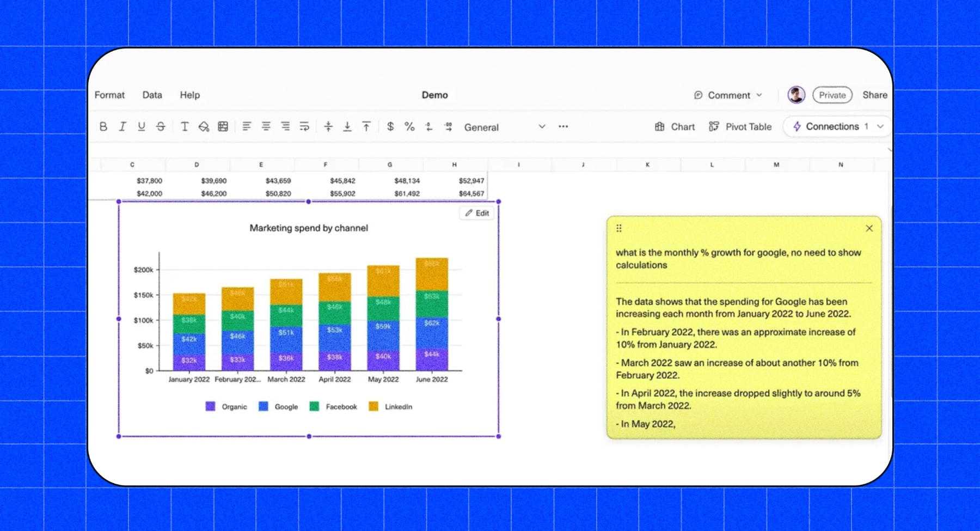Screen dimensions: 980x531
Task: Click the fill color bucket icon
Action: coord(204,127)
